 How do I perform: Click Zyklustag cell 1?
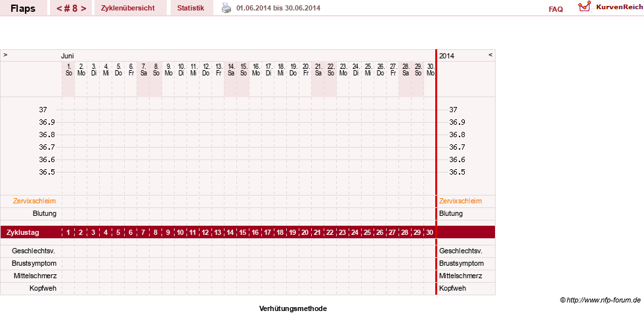68,232
